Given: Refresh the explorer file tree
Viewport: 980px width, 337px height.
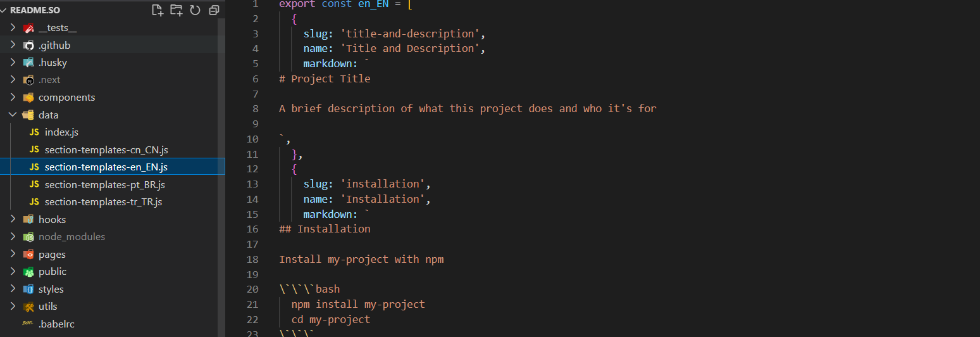Looking at the screenshot, I should 195,10.
